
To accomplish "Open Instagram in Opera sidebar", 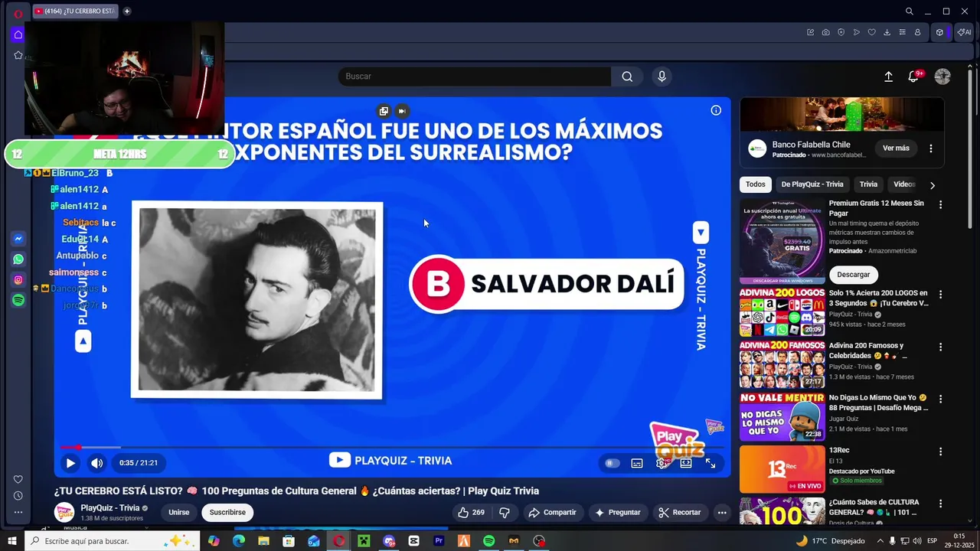I will (18, 280).
